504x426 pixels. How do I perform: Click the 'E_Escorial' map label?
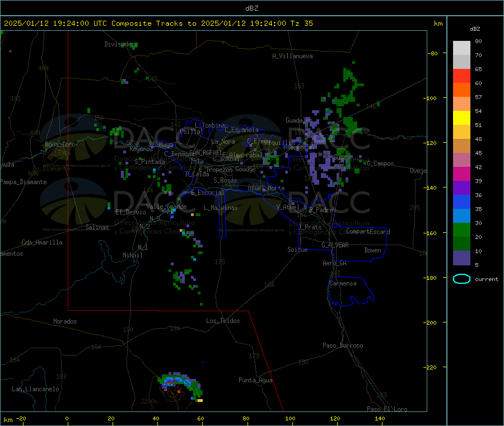pos(208,193)
